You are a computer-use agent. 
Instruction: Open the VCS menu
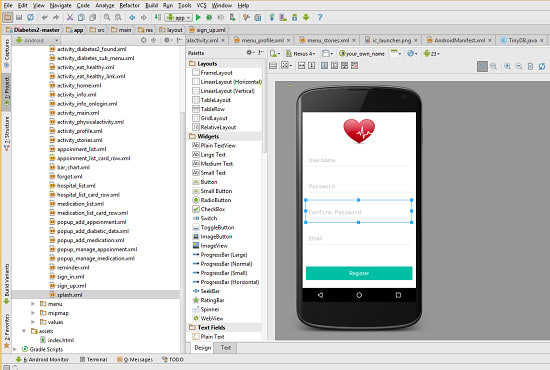201,5
